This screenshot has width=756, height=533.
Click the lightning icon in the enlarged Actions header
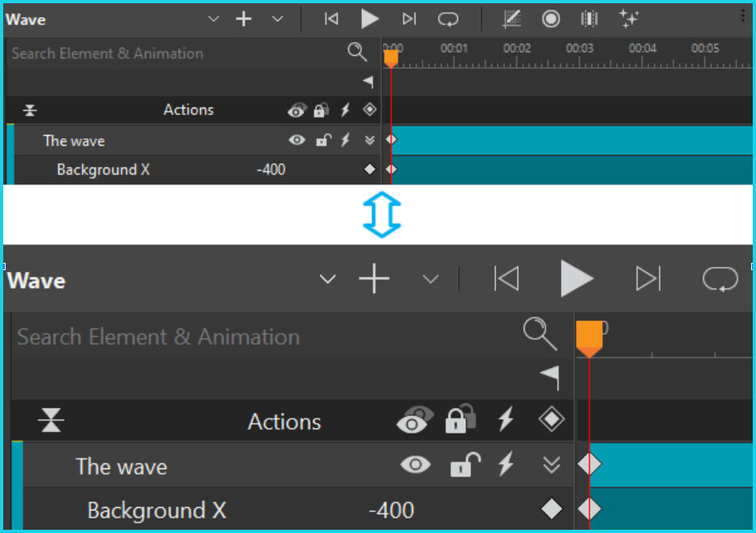click(506, 418)
